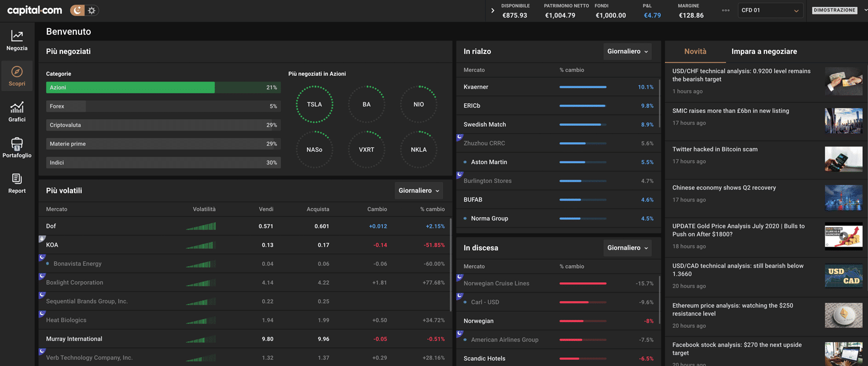The width and height of the screenshot is (868, 366).
Task: Open American Airlines Group loser row
Action: 558,339
